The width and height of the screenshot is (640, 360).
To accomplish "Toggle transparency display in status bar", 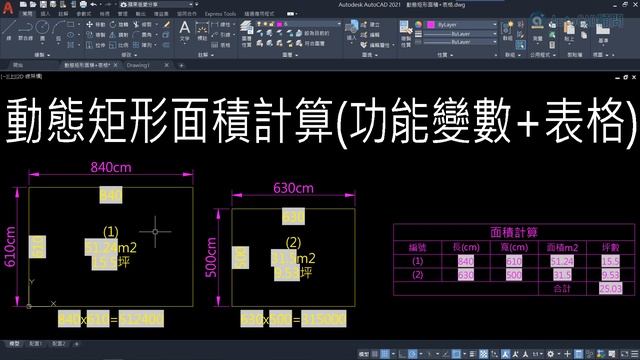I will coord(483,354).
